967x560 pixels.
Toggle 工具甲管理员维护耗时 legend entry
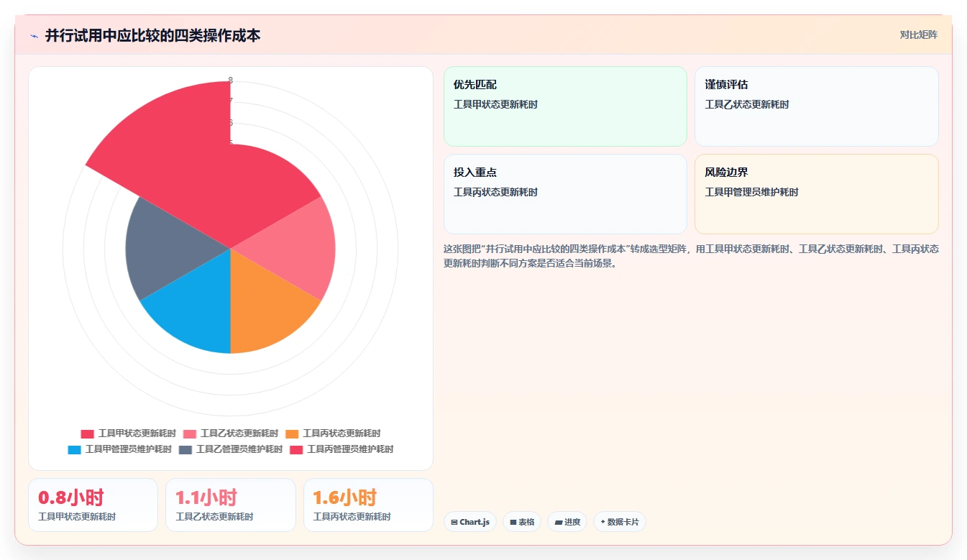pyautogui.click(x=119, y=449)
